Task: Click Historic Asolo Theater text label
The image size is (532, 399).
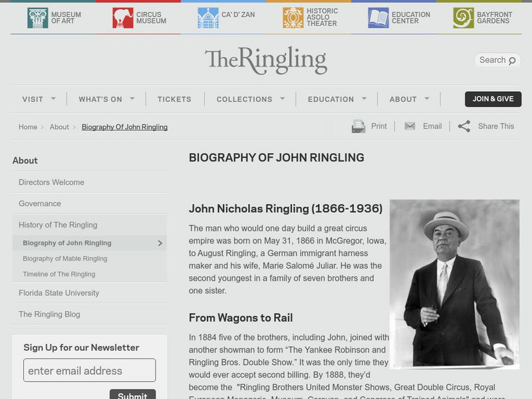Action: (322, 17)
